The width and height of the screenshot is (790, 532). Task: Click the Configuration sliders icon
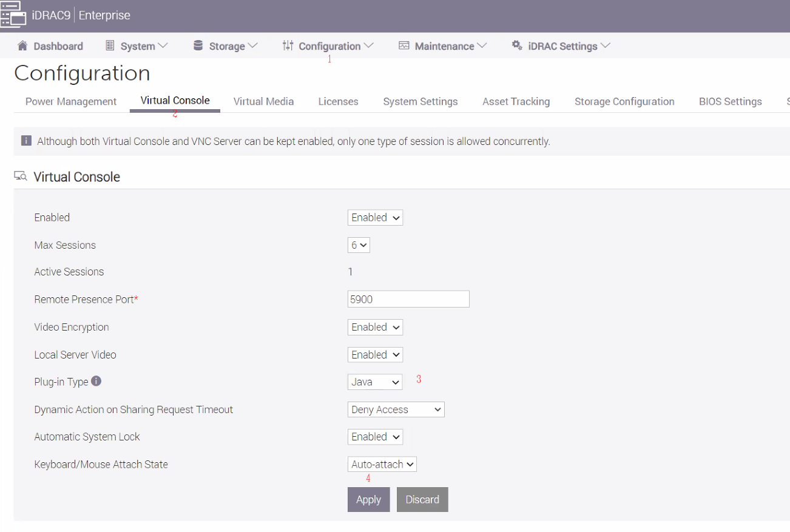click(x=287, y=45)
